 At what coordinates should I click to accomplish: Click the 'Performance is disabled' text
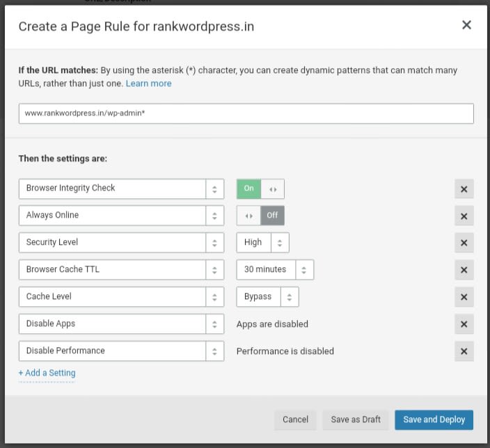[285, 351]
